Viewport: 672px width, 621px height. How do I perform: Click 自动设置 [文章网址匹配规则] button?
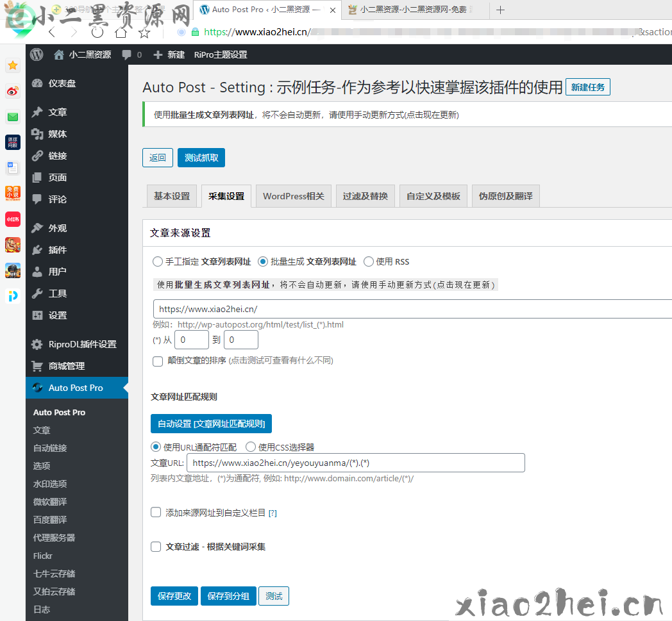pos(212,424)
